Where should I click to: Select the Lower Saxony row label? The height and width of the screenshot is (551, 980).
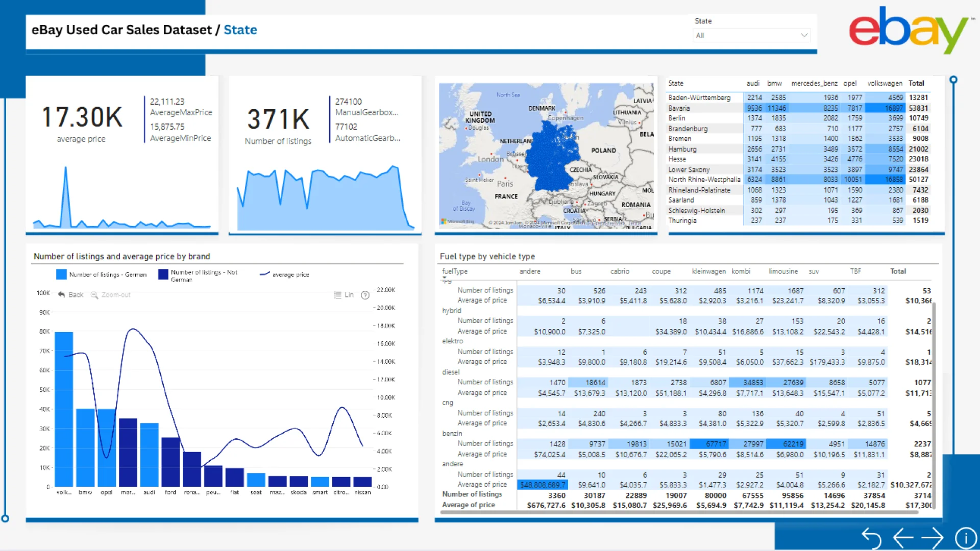689,169
